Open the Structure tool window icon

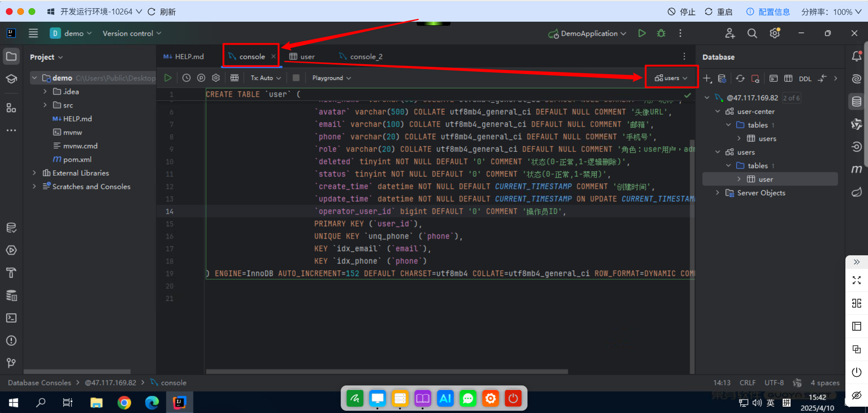tap(11, 108)
